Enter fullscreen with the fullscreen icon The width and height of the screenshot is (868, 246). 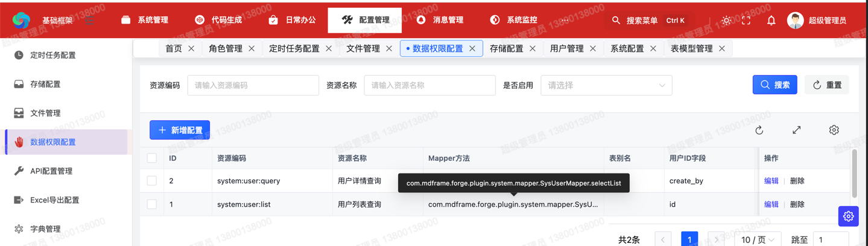click(746, 21)
